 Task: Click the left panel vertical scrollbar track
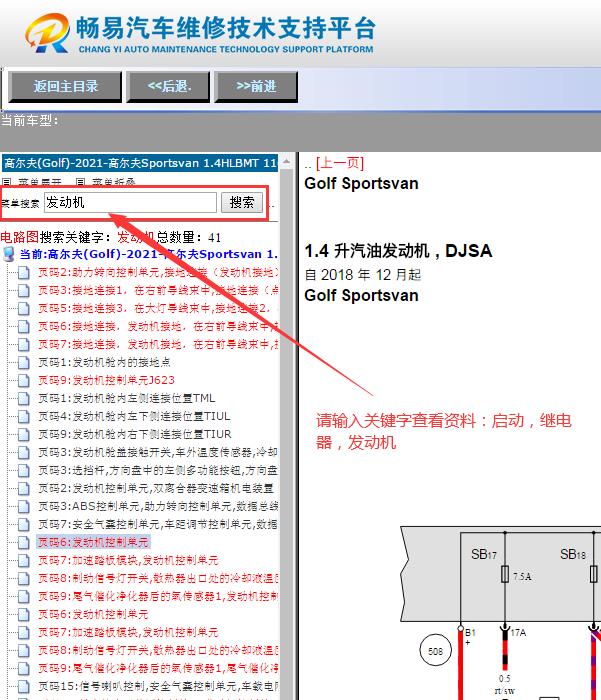pos(286,429)
